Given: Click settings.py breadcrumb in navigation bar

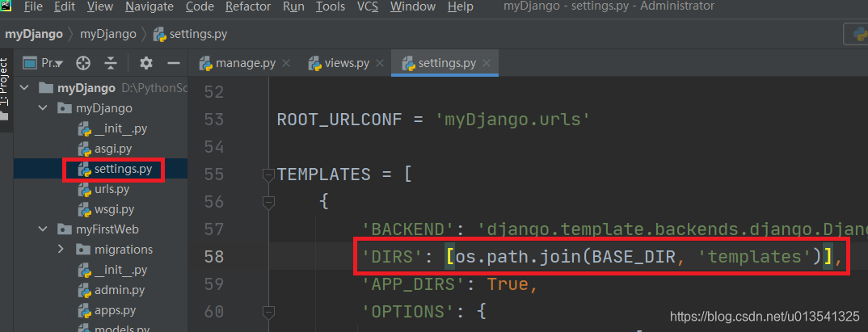Looking at the screenshot, I should pyautogui.click(x=191, y=34).
